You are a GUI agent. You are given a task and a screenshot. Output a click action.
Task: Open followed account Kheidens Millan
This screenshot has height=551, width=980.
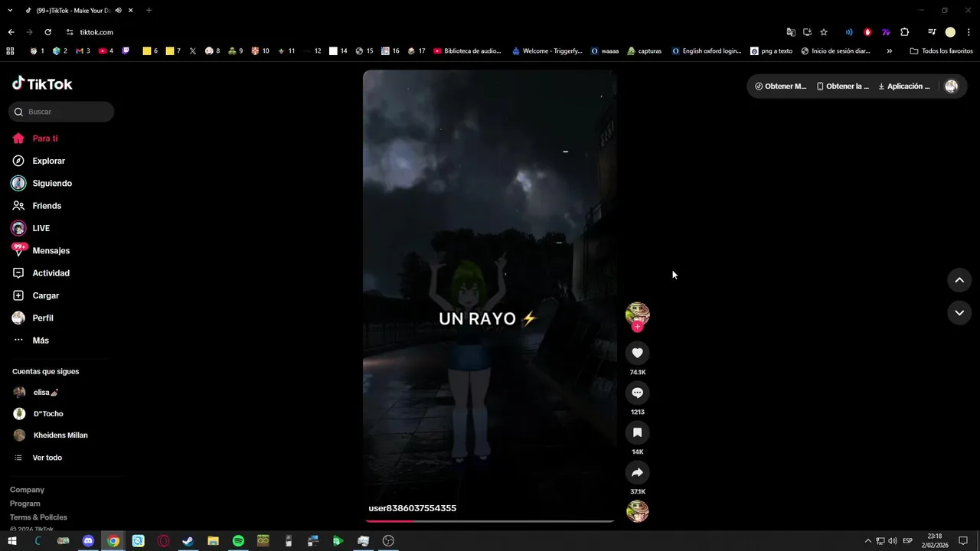pos(61,435)
